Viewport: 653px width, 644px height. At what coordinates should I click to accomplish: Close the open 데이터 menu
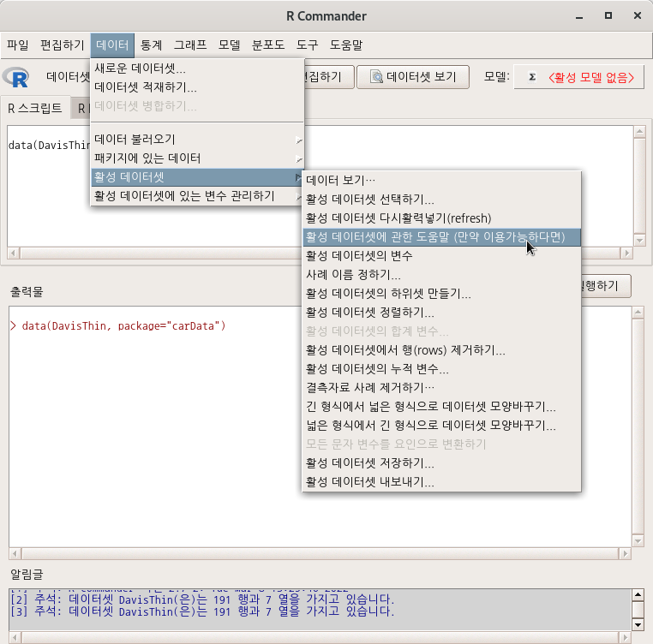click(112, 45)
